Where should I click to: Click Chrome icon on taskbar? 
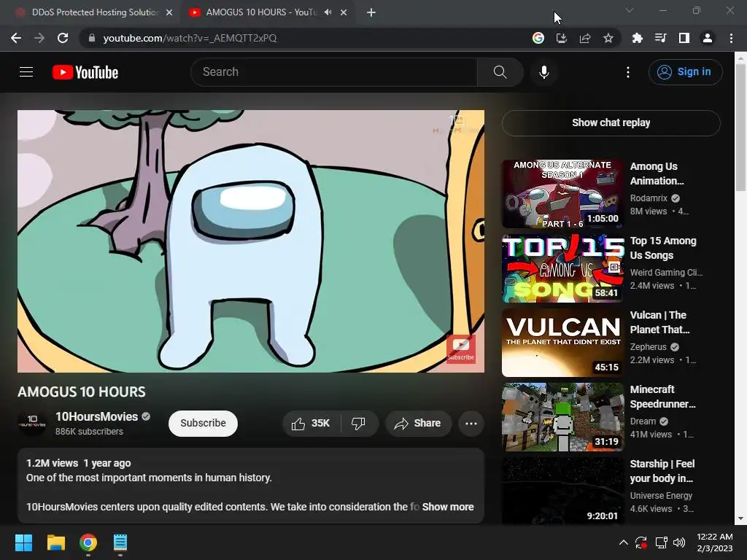[88, 542]
